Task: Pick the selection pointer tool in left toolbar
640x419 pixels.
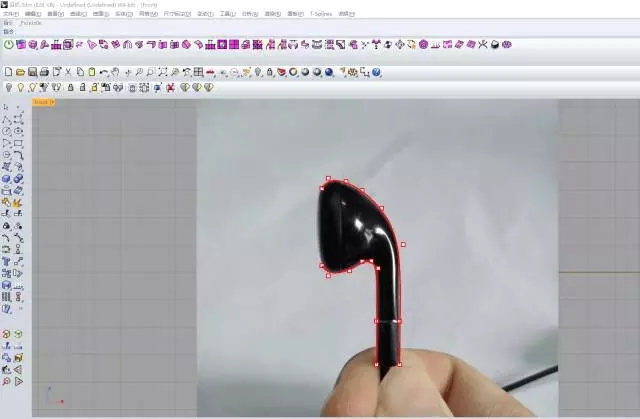Action: point(6,107)
